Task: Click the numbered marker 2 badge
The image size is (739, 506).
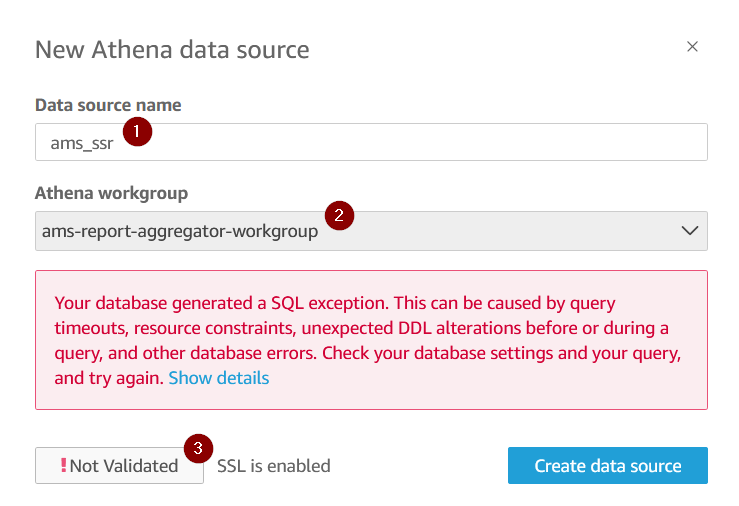Action: (339, 215)
